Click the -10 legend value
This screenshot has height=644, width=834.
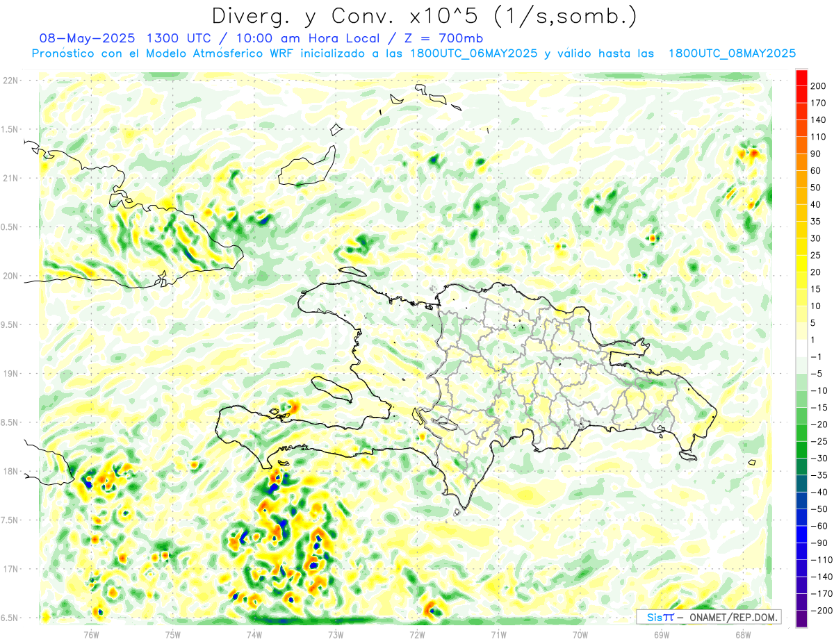point(819,390)
